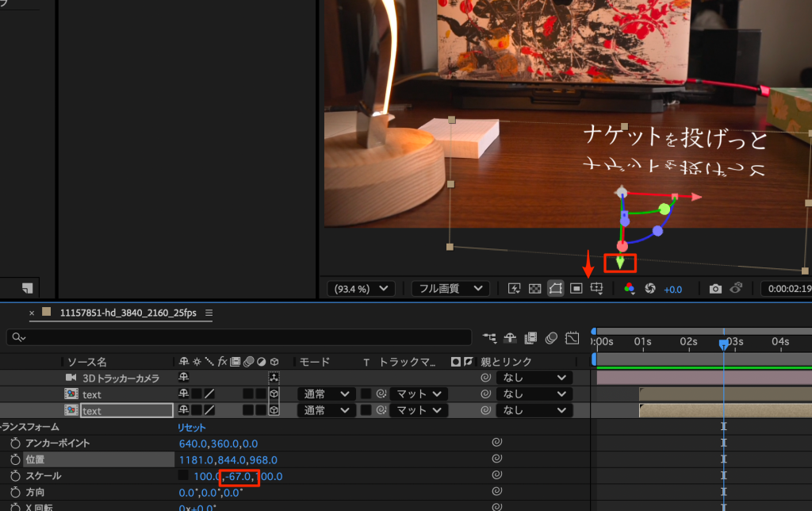Image resolution: width=812 pixels, height=511 pixels.
Task: Click the region of interest icon
Action: click(576, 289)
